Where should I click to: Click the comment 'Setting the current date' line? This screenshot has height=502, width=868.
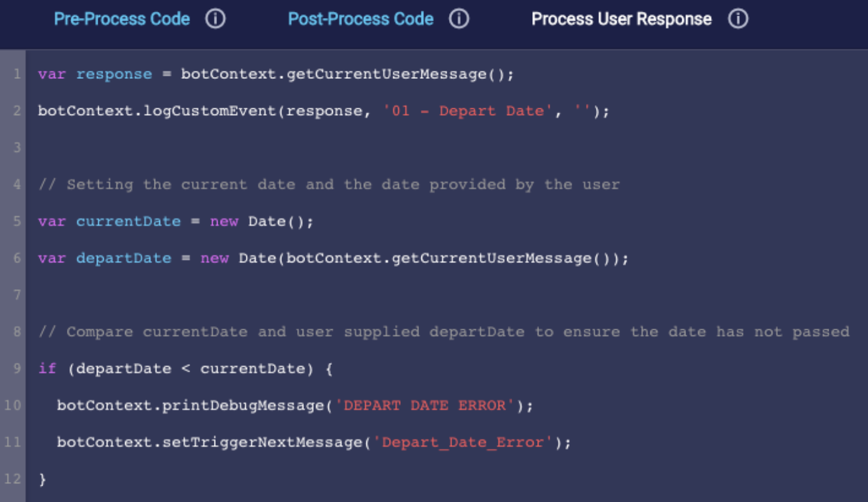(329, 185)
